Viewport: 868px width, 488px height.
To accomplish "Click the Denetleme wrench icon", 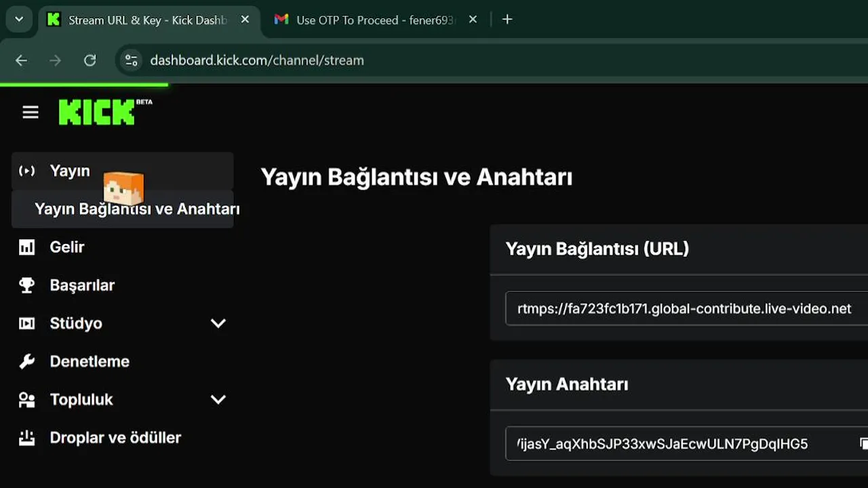I will point(27,361).
